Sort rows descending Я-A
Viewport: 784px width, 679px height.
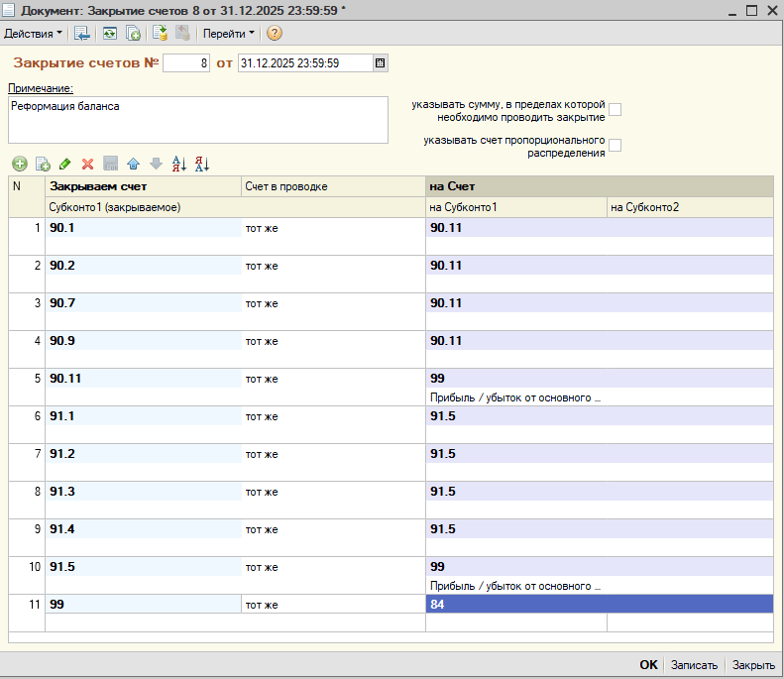(x=202, y=164)
